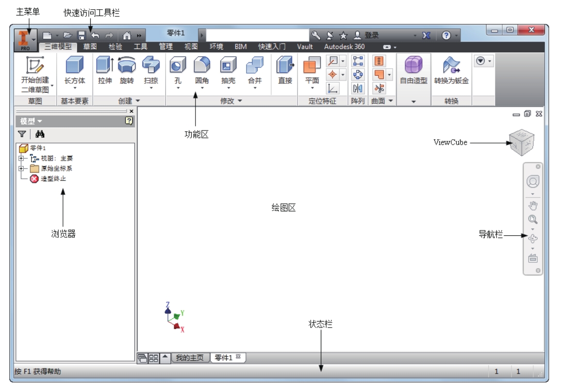Click the ViewCube in drawing area
Image resolution: width=561 pixels, height=392 pixels.
coord(522,142)
